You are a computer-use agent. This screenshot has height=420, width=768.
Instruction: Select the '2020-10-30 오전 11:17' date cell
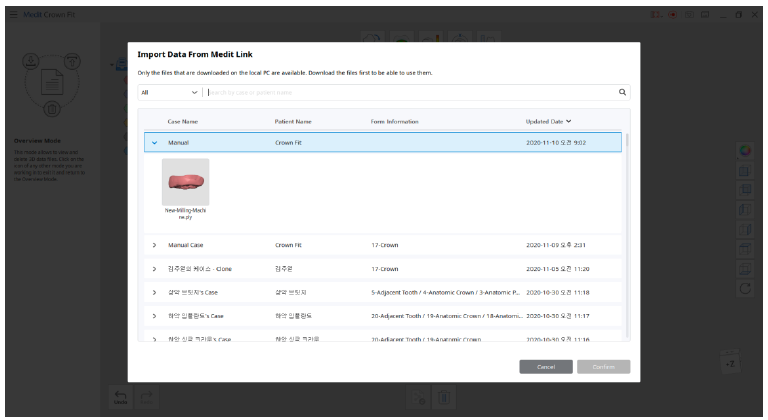click(x=557, y=316)
